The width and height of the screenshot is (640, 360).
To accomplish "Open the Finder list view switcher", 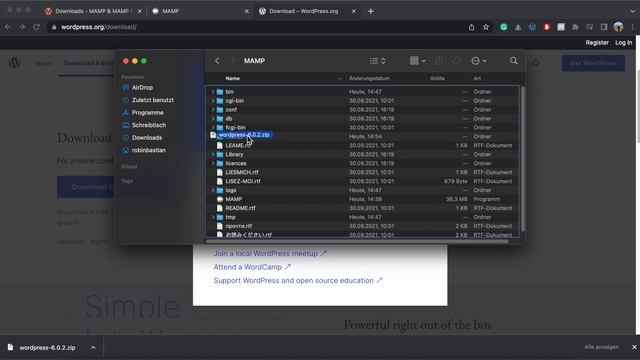I will click(378, 61).
